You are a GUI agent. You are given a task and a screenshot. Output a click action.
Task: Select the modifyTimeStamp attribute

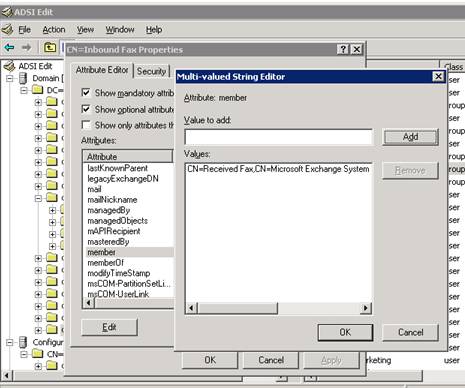tap(118, 273)
